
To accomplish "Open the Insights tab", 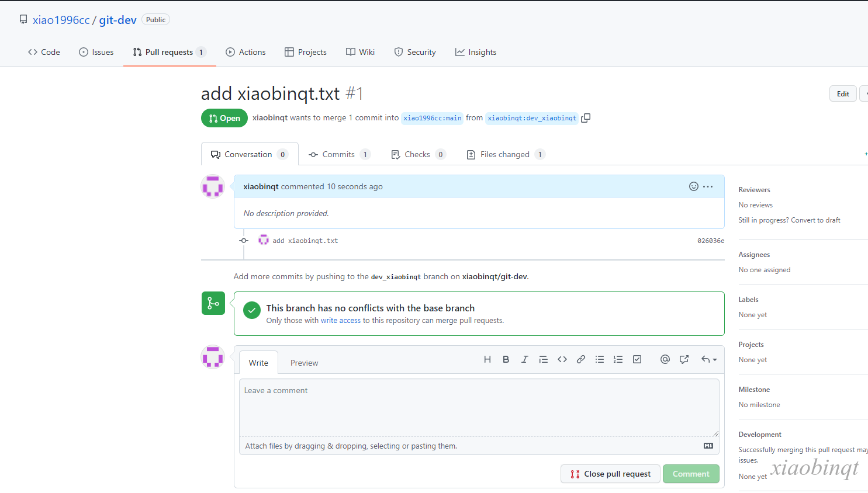I will pyautogui.click(x=476, y=52).
